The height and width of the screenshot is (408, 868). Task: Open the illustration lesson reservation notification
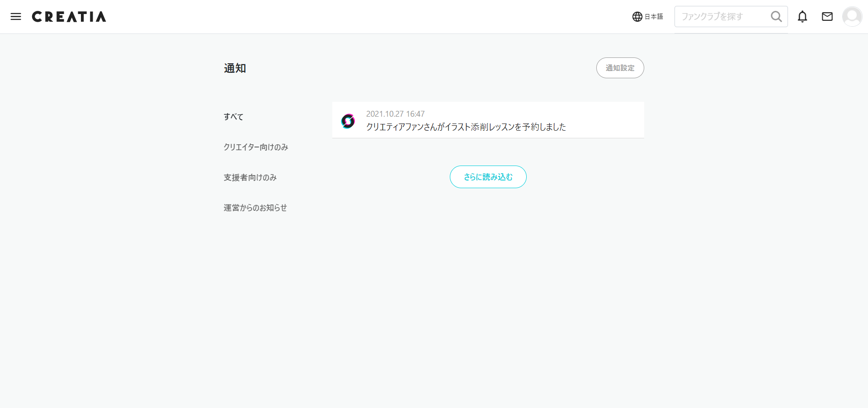pos(466,127)
